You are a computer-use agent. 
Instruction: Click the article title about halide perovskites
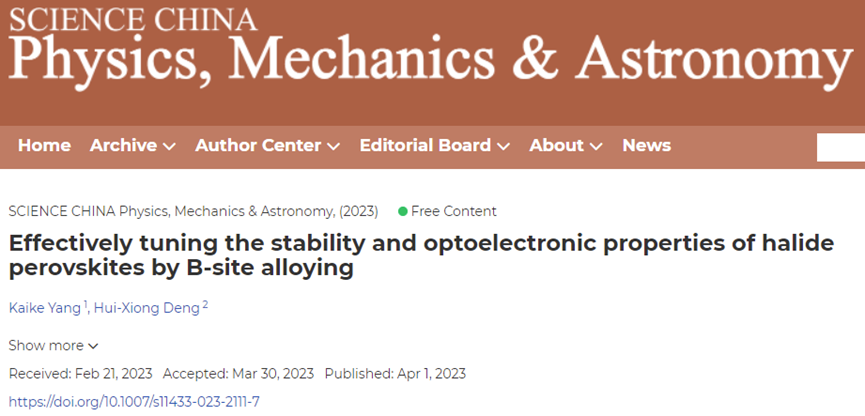pyautogui.click(x=420, y=256)
